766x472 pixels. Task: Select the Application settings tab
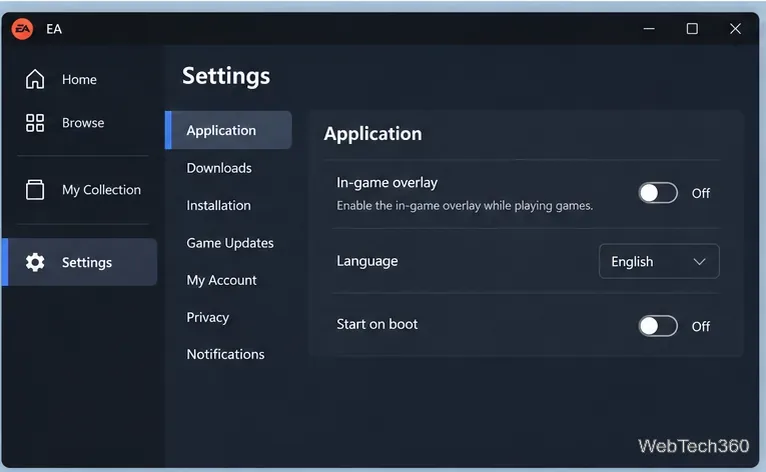229,130
